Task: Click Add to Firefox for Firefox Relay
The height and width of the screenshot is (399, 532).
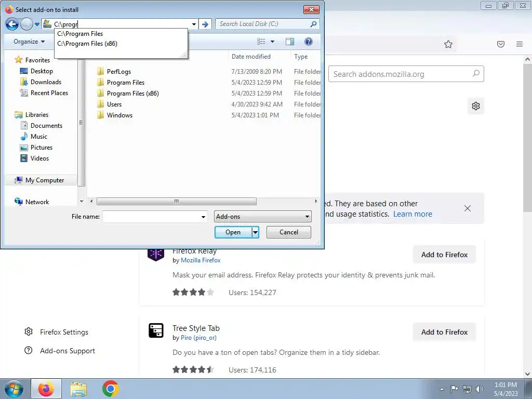Action: click(x=444, y=255)
